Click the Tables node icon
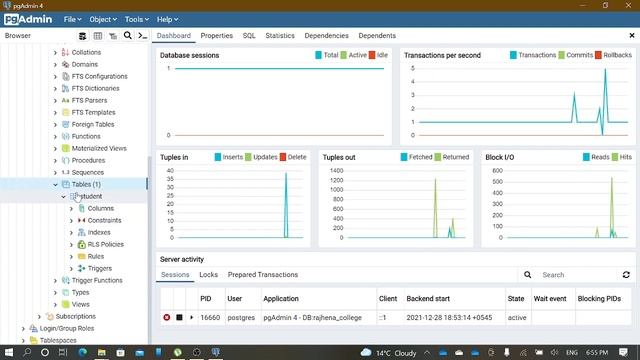The image size is (640, 360). [65, 184]
